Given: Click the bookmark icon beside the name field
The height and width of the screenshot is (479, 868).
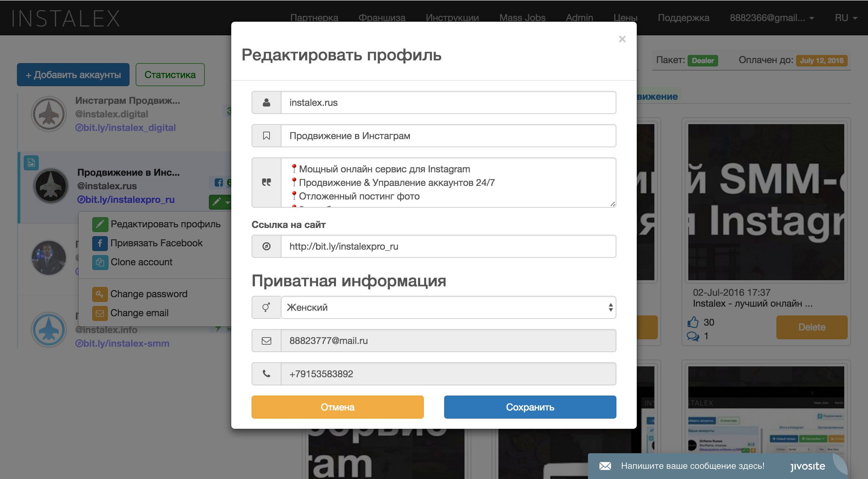Looking at the screenshot, I should pyautogui.click(x=267, y=136).
